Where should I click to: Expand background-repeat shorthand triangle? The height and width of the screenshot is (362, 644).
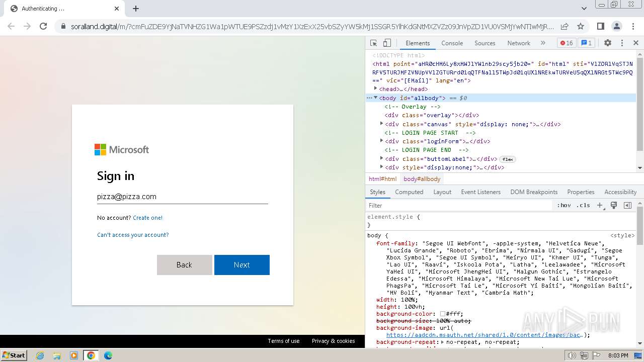(x=442, y=342)
